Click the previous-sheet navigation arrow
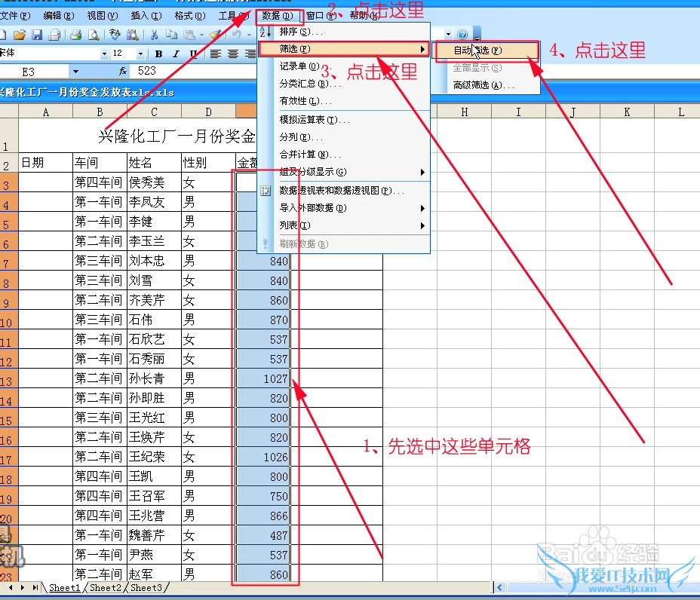 click(x=11, y=588)
